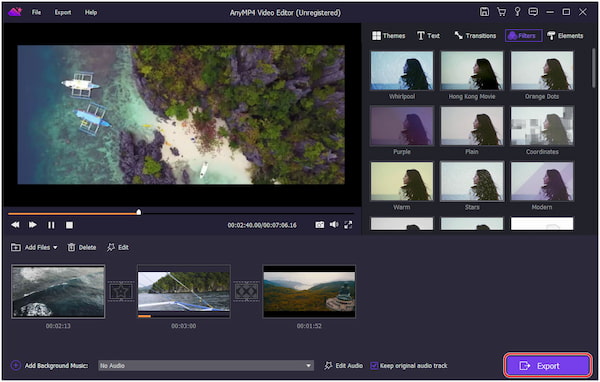Apply the Plain filter

click(x=472, y=126)
